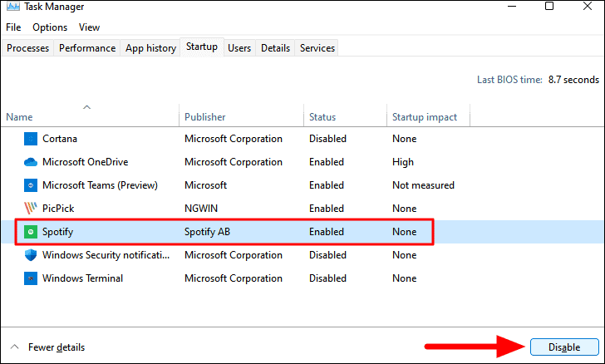Select the Microsoft Teams (Preview) entry

click(100, 185)
